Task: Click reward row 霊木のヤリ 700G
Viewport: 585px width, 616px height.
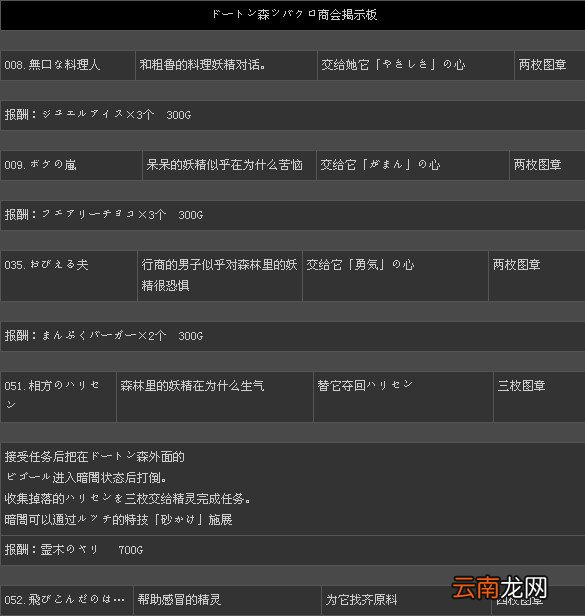Action: pos(292,550)
